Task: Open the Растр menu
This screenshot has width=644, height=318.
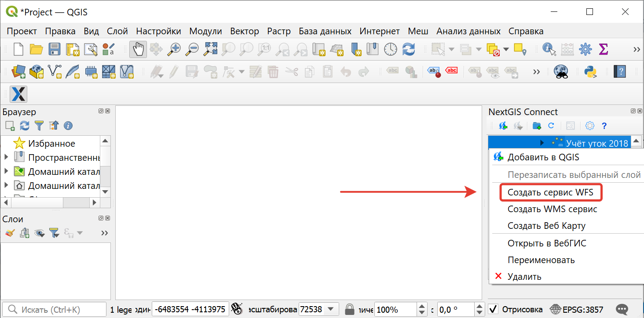Action: click(279, 31)
